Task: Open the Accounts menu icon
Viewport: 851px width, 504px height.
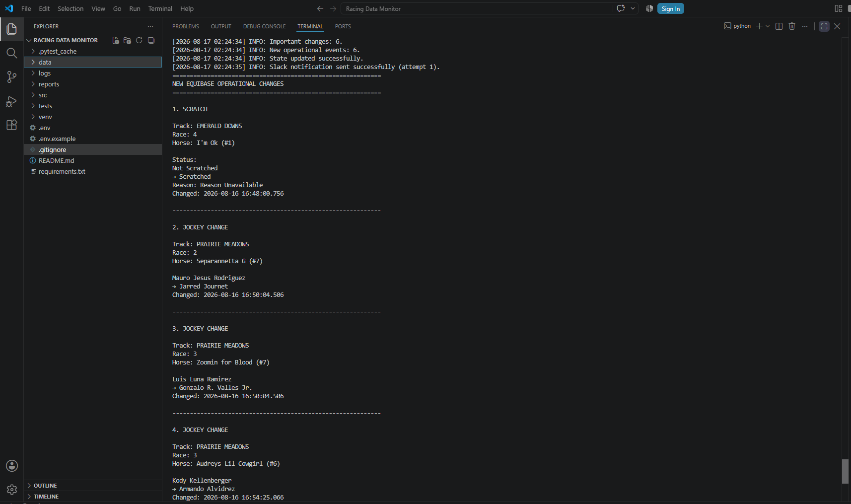Action: (x=11, y=466)
